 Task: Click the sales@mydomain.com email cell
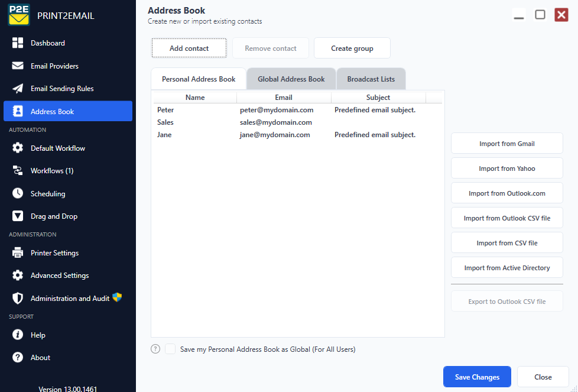tap(276, 122)
